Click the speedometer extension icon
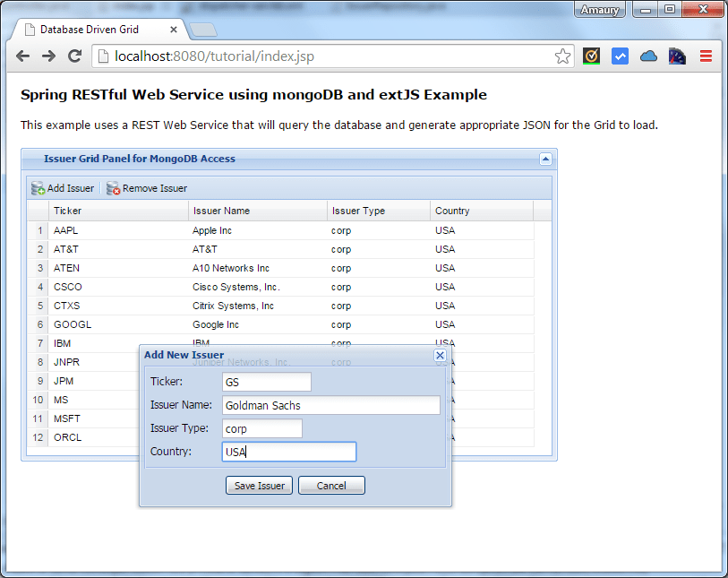This screenshot has width=728, height=578. (x=676, y=56)
